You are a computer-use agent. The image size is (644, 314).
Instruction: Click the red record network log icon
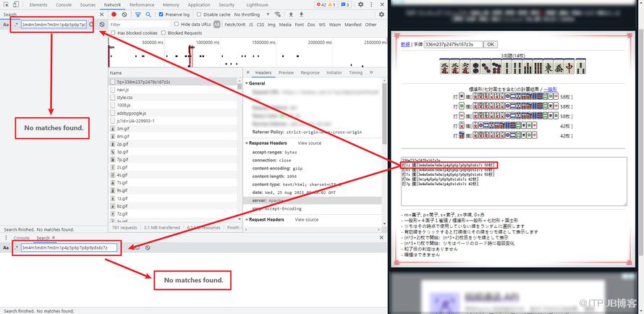coord(114,14)
